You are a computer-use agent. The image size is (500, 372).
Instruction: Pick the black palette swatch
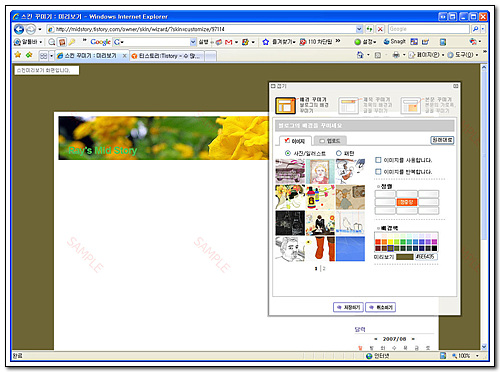[x=434, y=248]
